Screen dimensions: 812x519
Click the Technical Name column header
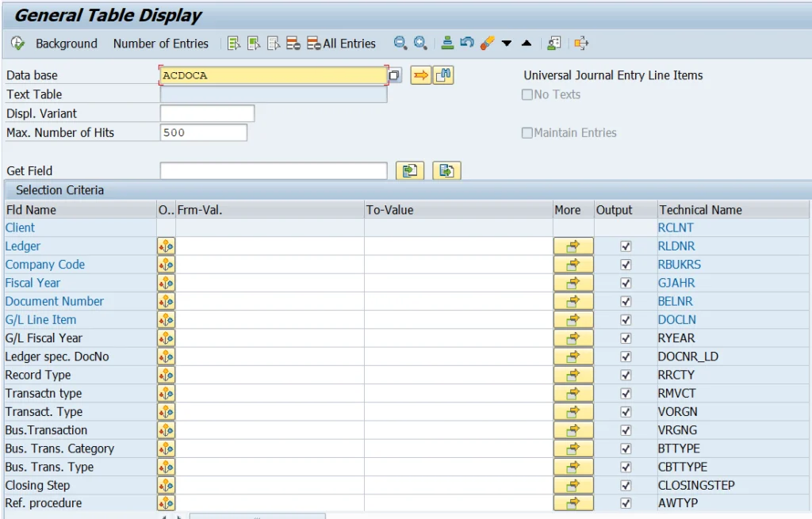[x=732, y=209]
